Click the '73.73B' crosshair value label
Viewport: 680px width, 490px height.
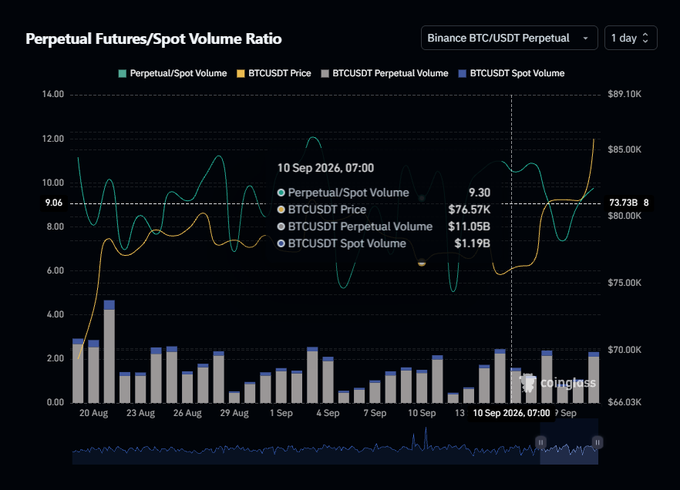point(623,203)
